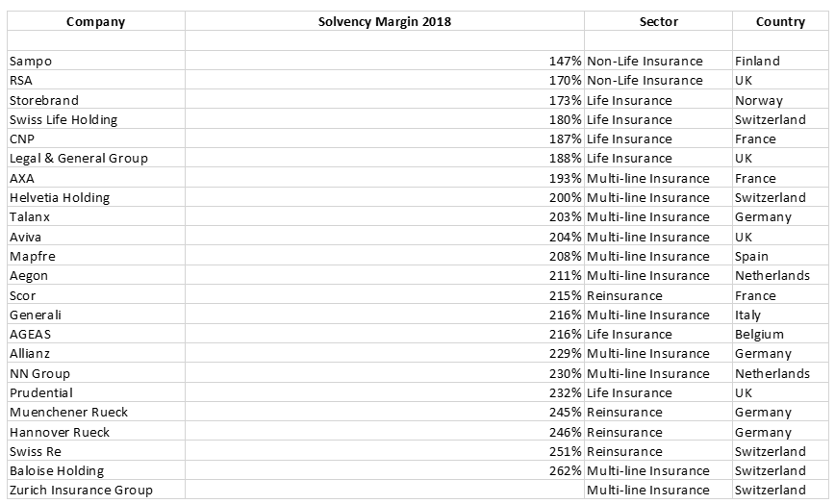Select the Belgium country cell
This screenshot has width=835, height=504.
(780, 334)
